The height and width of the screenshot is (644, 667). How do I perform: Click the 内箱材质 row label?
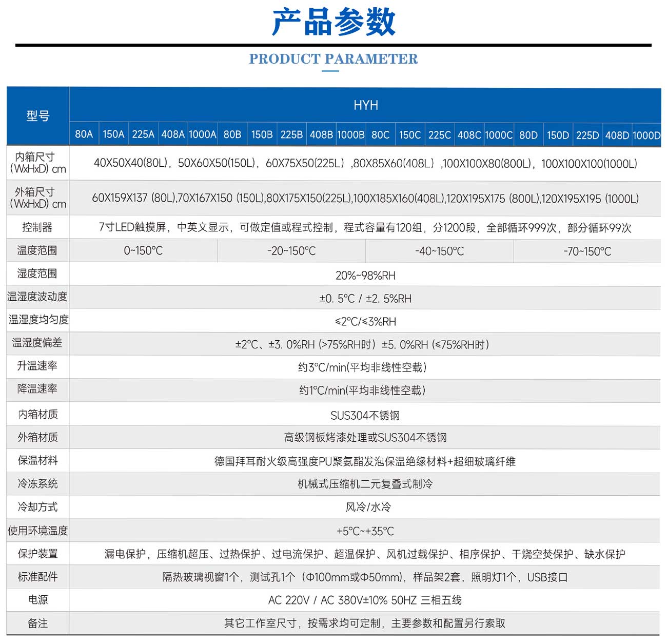pos(38,414)
